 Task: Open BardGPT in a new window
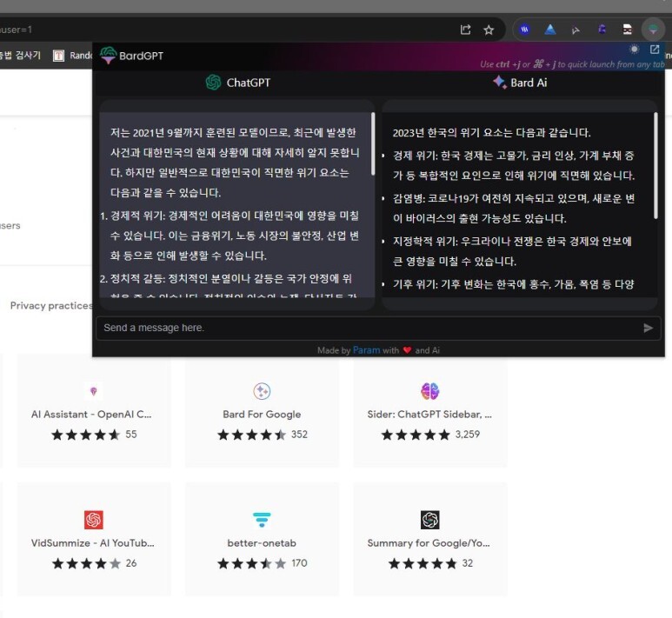coord(655,50)
